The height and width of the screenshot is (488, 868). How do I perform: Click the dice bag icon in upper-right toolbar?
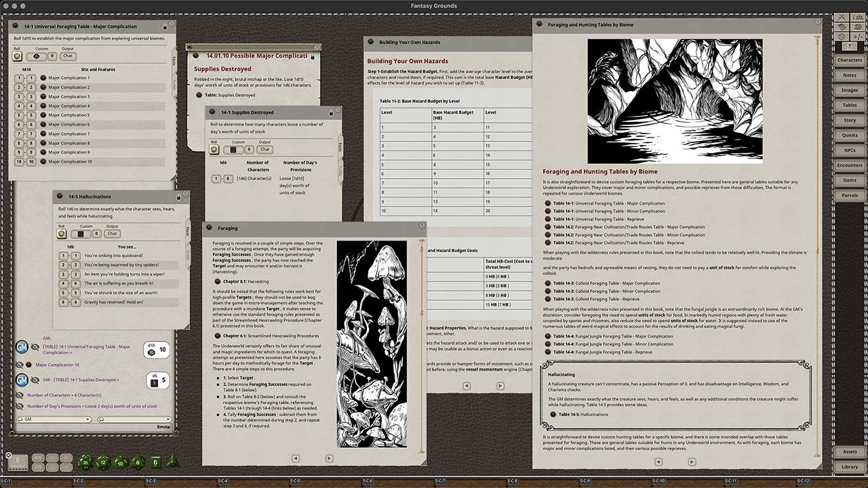pos(857,27)
